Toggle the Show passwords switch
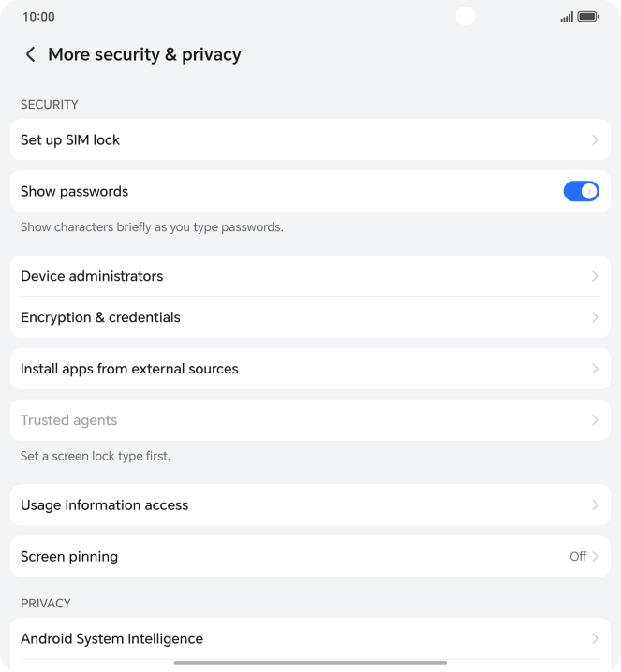Screen dimensions: 621x672 581,191
